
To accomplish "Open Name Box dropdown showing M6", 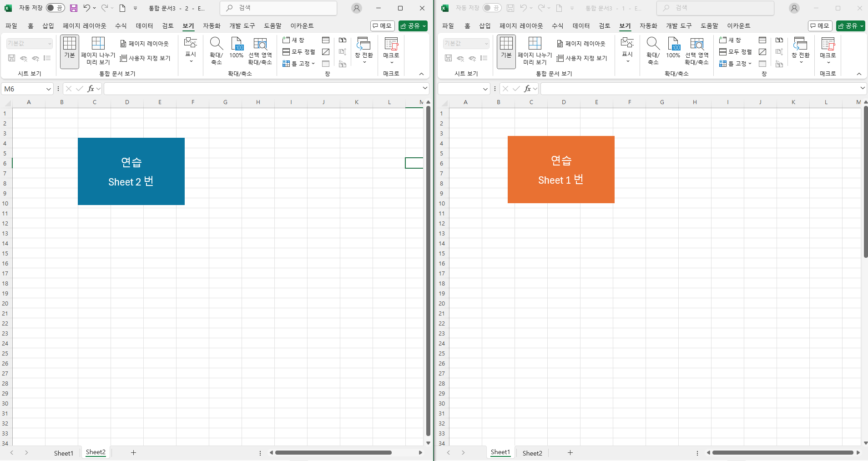I will coord(49,89).
